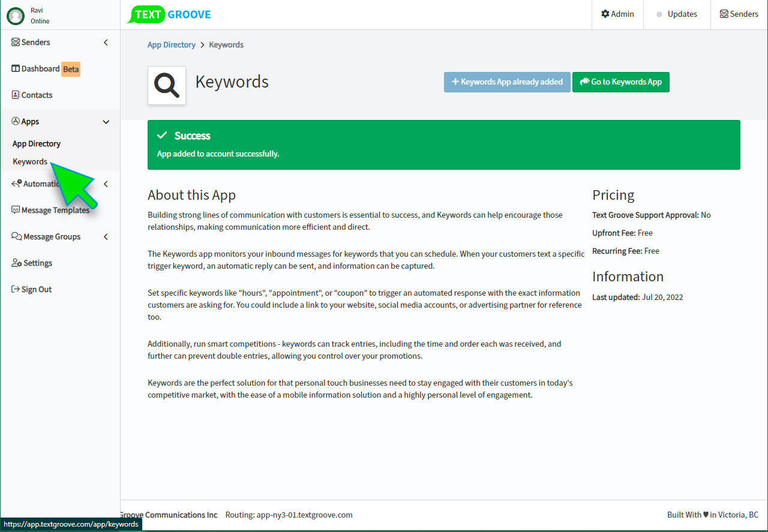Screen dimensions: 768x532
Task: Go to Contacts in sidebar
Action: tap(60, 95)
